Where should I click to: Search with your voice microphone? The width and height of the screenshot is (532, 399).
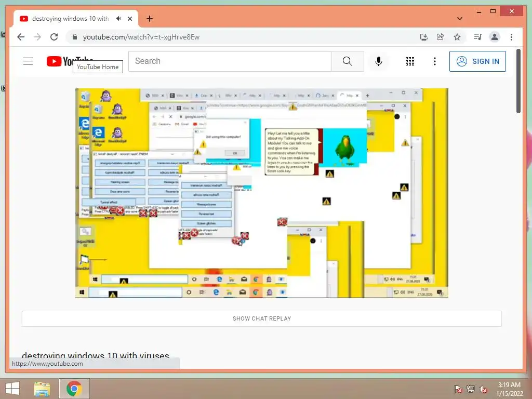coord(379,61)
